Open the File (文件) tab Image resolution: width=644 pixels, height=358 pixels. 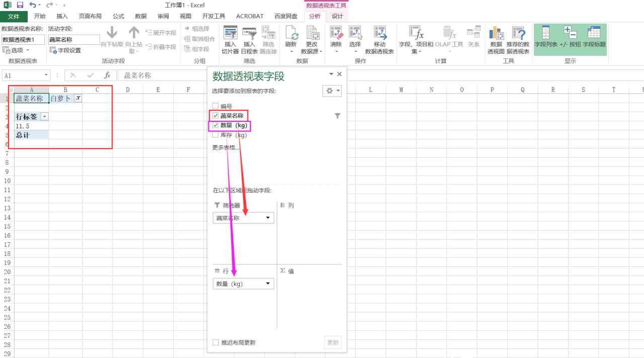14,16
